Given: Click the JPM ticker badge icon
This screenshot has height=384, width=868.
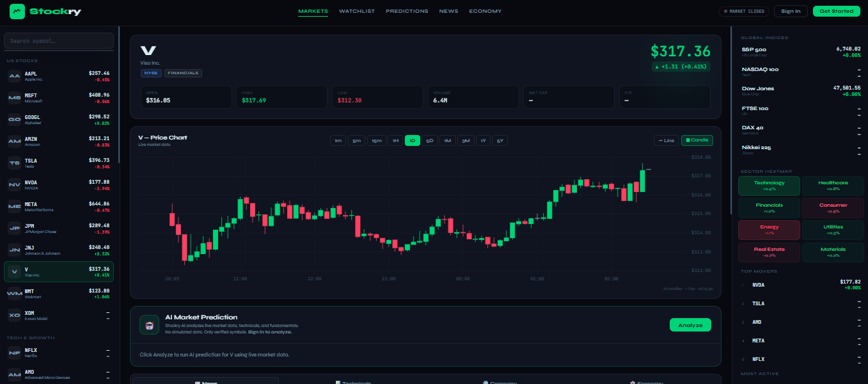Looking at the screenshot, I should 14,228.
